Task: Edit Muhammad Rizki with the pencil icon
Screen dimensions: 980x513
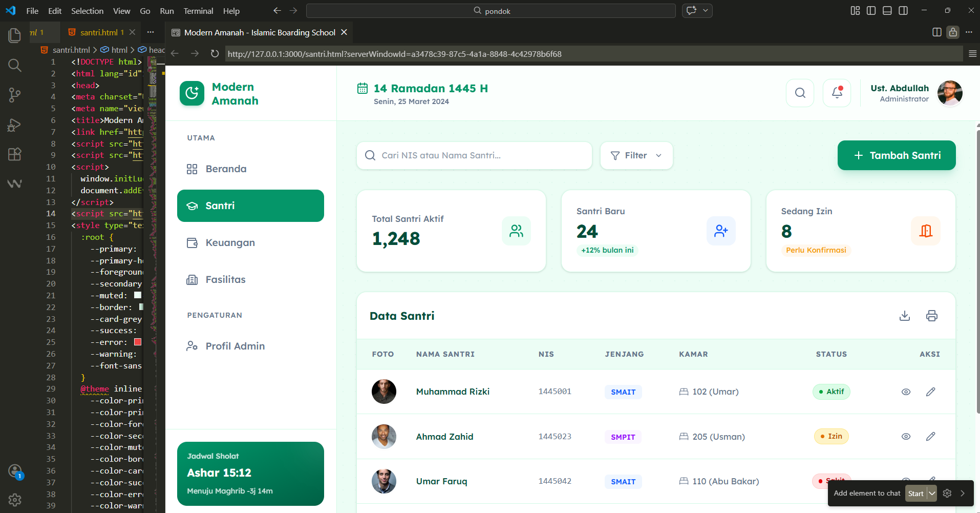Action: 930,392
